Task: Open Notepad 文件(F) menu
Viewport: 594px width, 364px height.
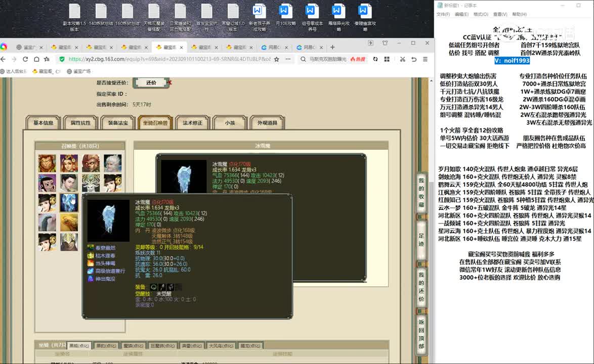Action: click(x=443, y=14)
